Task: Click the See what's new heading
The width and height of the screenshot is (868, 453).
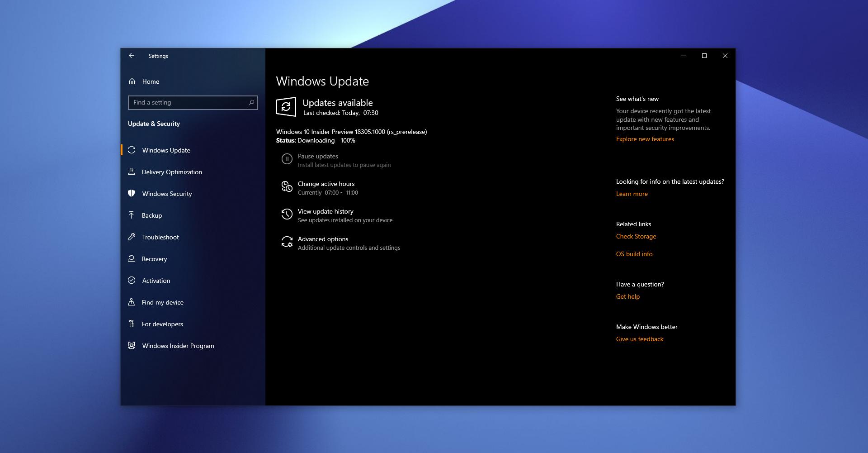Action: click(x=637, y=99)
